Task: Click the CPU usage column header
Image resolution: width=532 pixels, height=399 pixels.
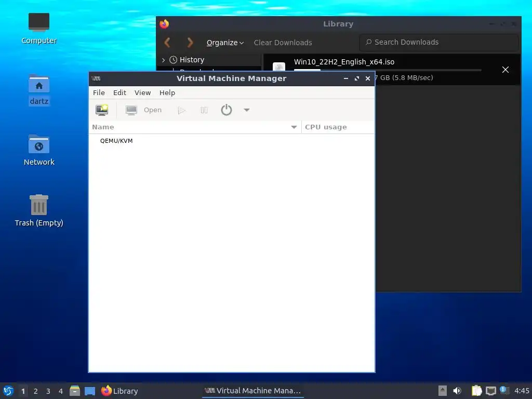Action: [338, 127]
